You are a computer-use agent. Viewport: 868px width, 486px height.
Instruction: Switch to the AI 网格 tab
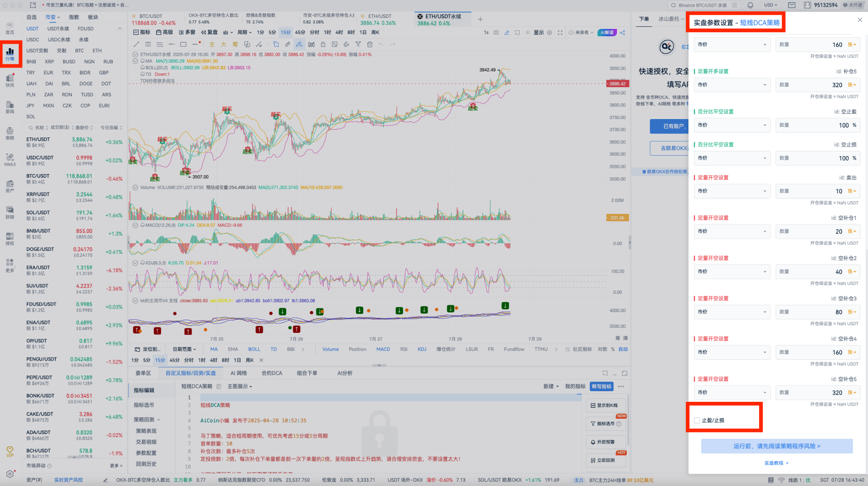pos(239,373)
